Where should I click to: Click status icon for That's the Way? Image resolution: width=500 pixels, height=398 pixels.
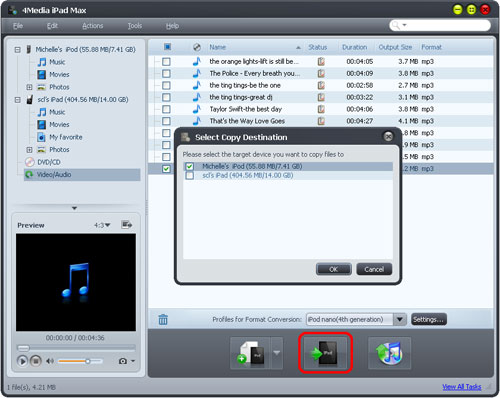[x=321, y=121]
